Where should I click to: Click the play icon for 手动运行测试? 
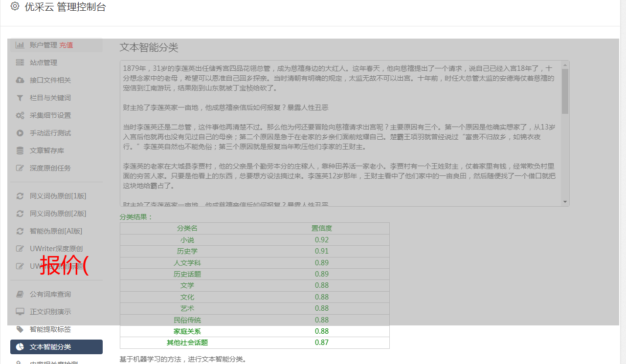[20, 133]
